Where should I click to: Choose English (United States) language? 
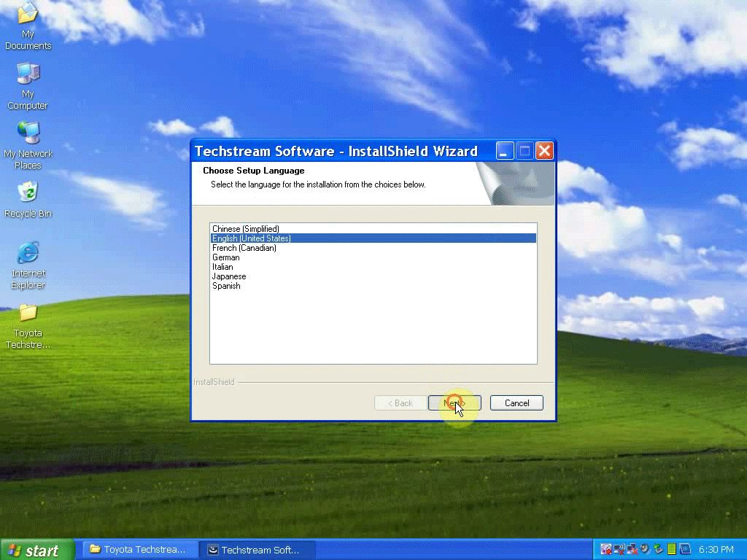tap(373, 238)
